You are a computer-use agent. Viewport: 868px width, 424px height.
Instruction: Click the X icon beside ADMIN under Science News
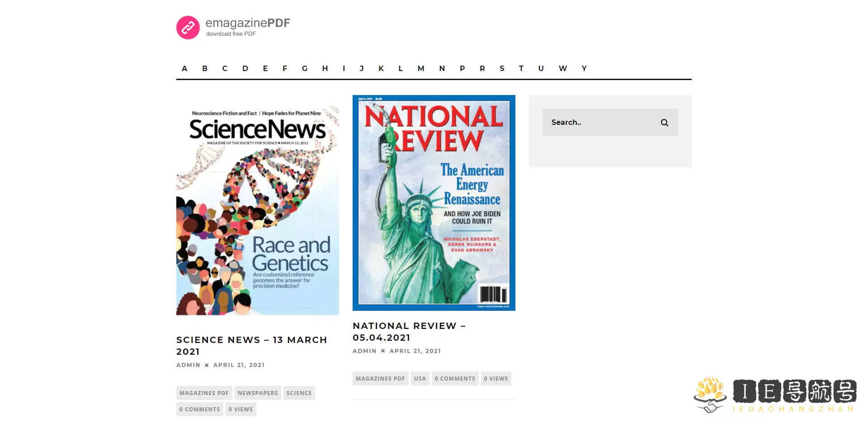tap(207, 365)
